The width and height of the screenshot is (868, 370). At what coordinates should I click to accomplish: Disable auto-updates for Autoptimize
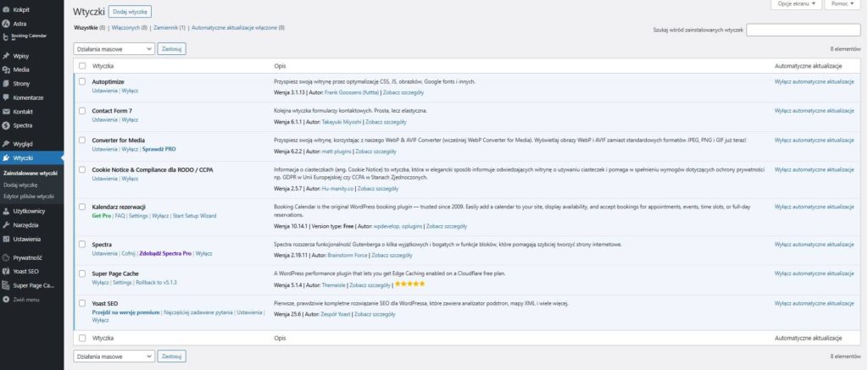(x=815, y=81)
